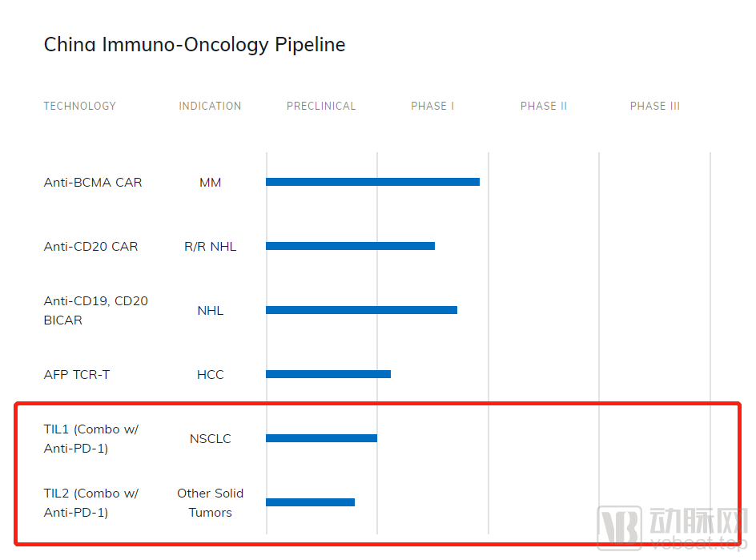This screenshot has width=756, height=560.
Task: Click the HCC indication text
Action: (x=211, y=375)
